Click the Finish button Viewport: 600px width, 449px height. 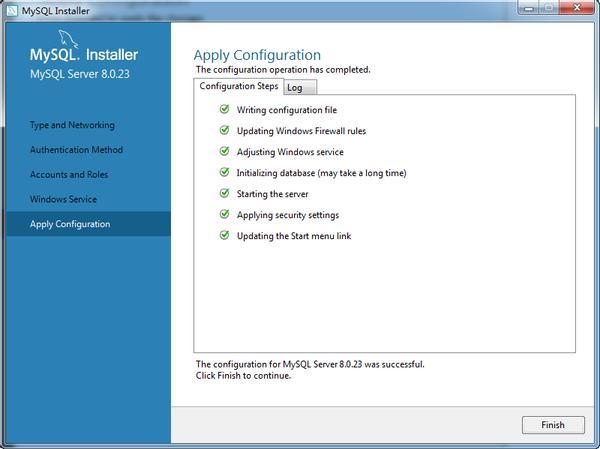click(x=553, y=425)
